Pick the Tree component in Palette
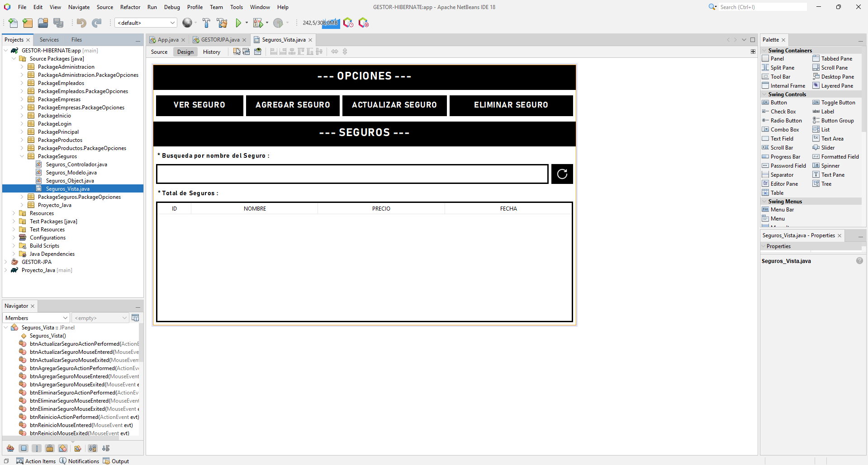Image resolution: width=868 pixels, height=465 pixels. [x=822, y=183]
